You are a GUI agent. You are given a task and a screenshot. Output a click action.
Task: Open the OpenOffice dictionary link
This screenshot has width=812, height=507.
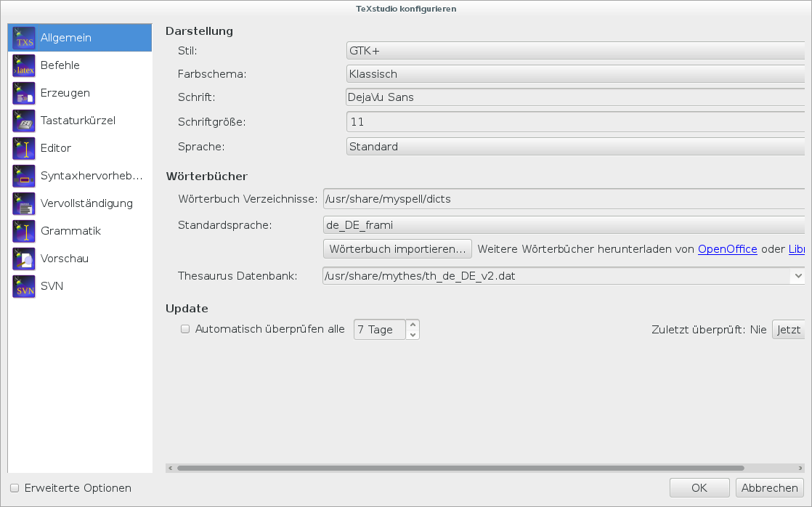pos(728,249)
